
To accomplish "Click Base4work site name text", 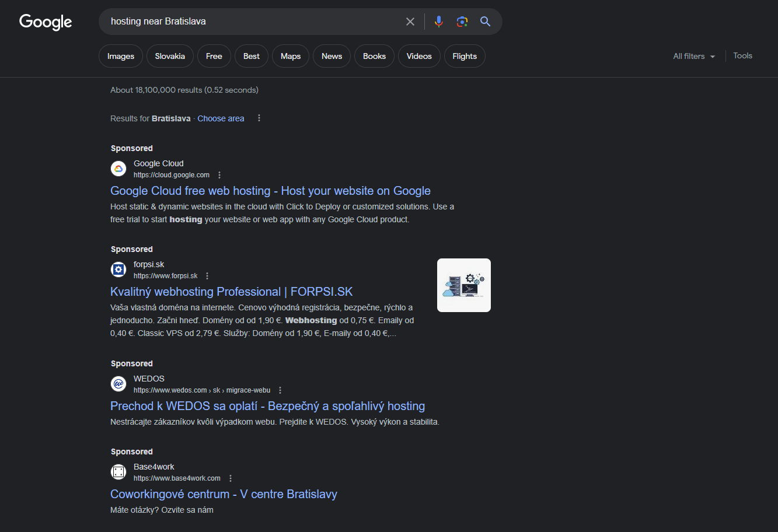I will tap(154, 467).
